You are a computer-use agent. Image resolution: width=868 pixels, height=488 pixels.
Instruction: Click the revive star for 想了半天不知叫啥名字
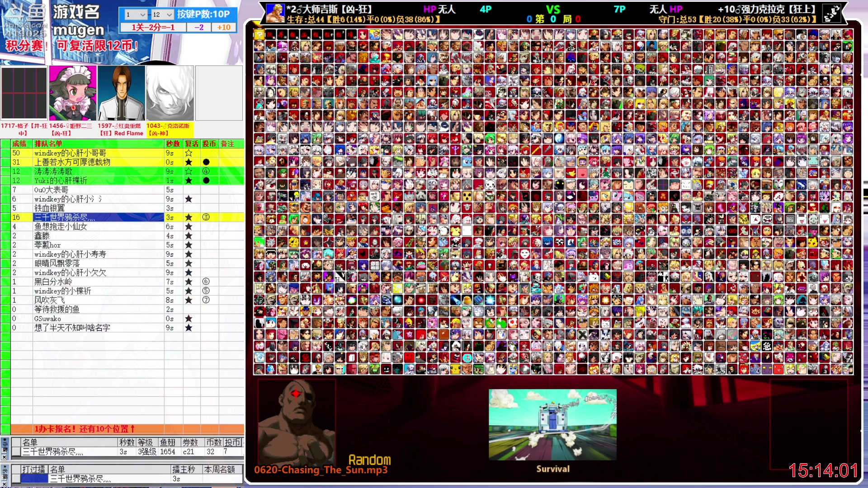click(189, 328)
